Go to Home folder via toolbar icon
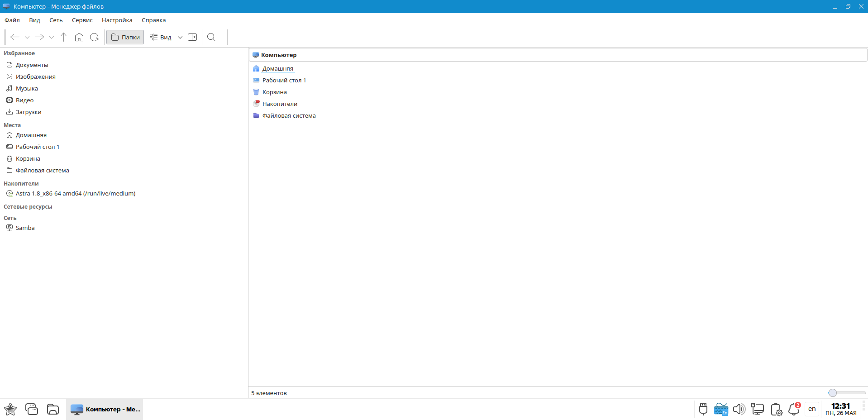The height and width of the screenshot is (420, 868). pos(79,37)
